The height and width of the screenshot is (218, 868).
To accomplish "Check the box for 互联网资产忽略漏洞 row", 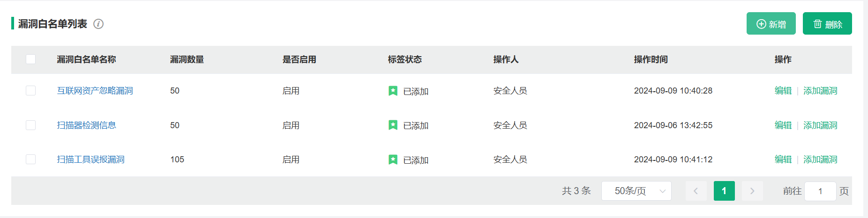I will 31,90.
